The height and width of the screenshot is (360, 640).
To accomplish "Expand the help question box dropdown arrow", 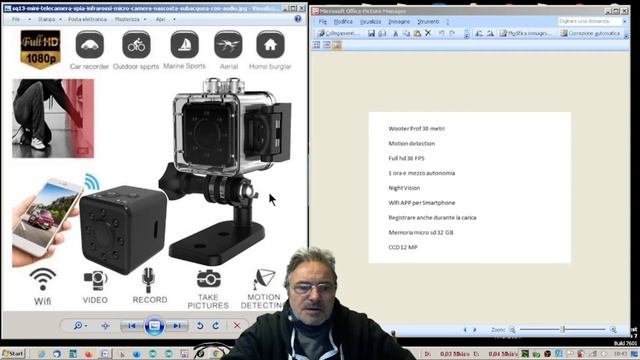I will click(624, 21).
